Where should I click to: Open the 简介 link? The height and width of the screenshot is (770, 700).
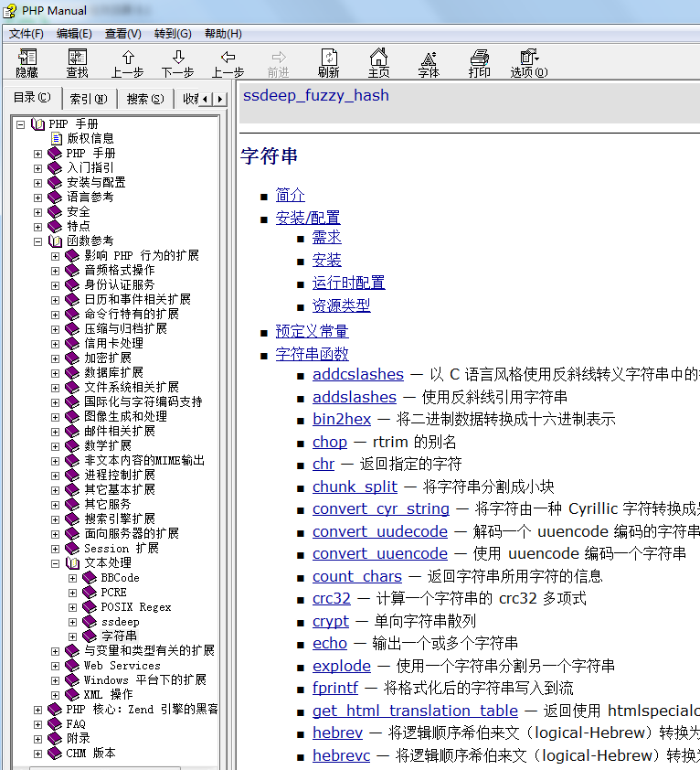pos(290,196)
